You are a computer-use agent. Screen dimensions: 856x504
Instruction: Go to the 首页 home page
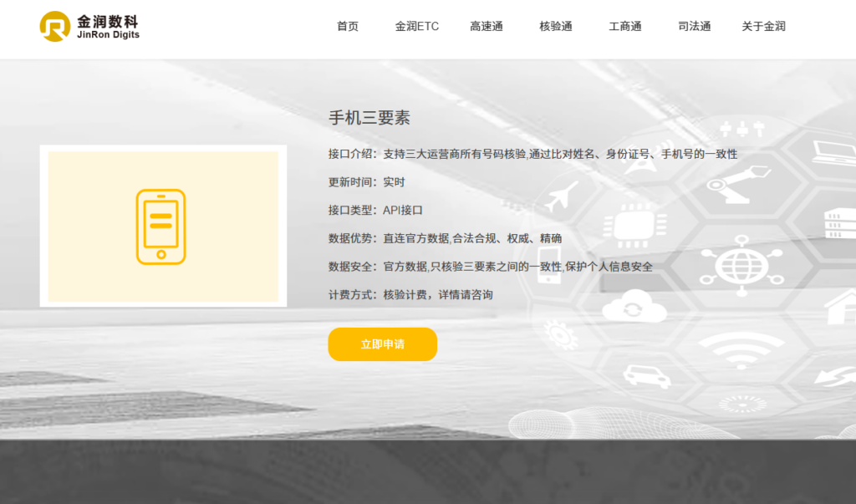pyautogui.click(x=348, y=27)
